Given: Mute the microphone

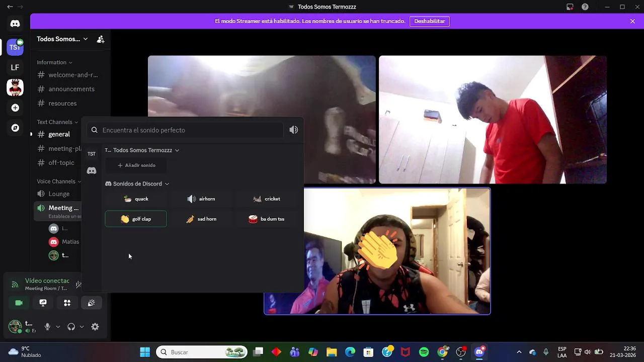Looking at the screenshot, I should 47,327.
